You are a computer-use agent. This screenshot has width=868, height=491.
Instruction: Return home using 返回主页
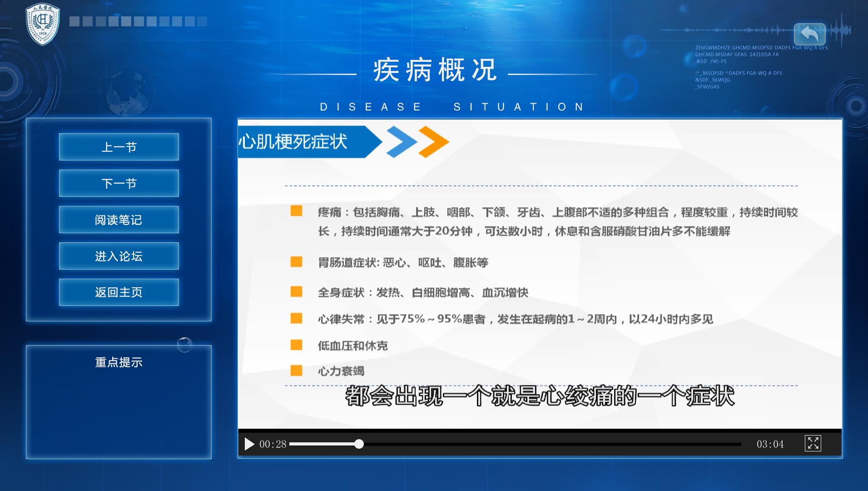[x=119, y=292]
